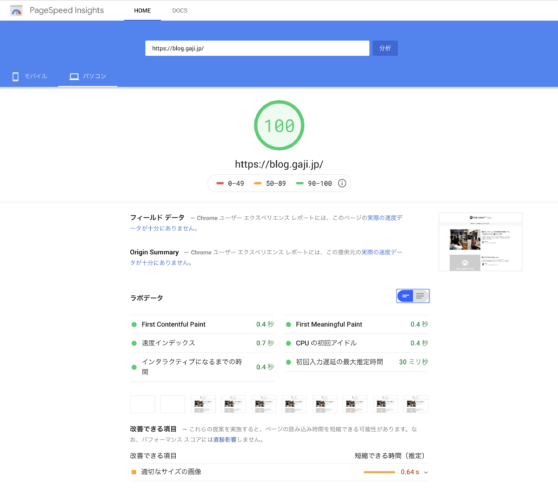Select the desktop computer icon tab
This screenshot has height=493, width=558.
(74, 77)
